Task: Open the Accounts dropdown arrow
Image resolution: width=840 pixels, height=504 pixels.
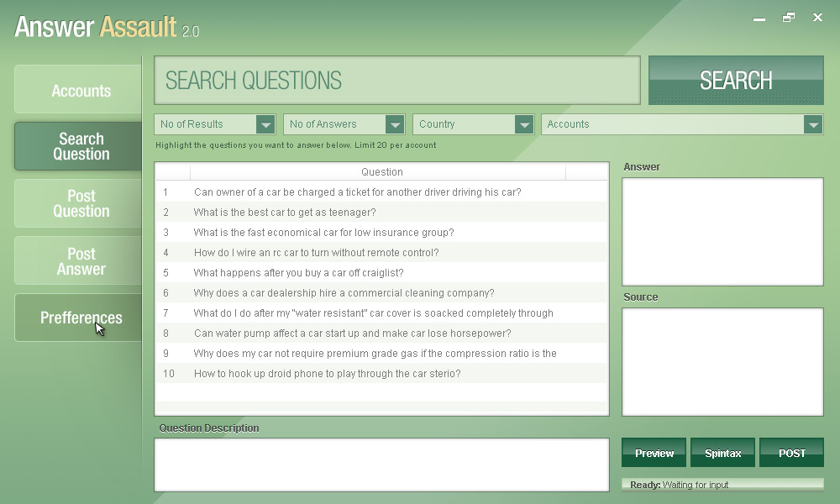Action: 812,124
